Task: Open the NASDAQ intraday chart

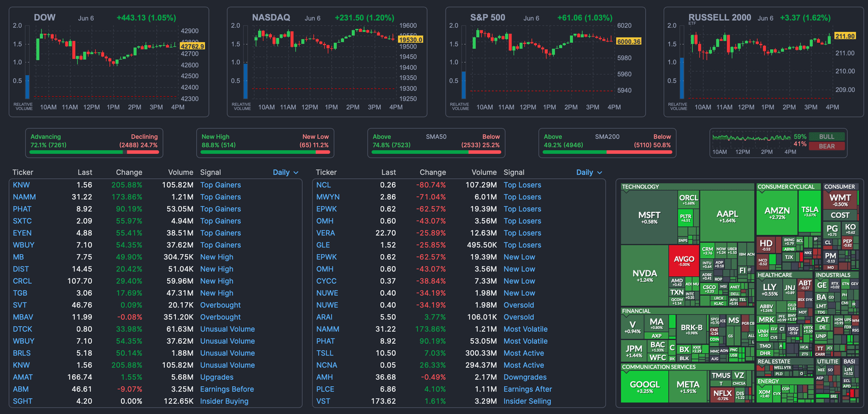Action: coord(326,62)
